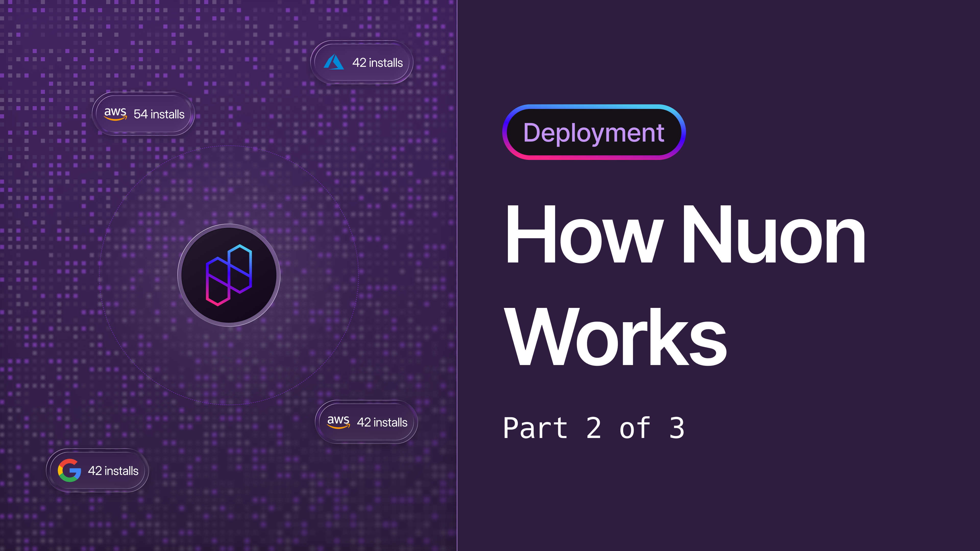This screenshot has height=551, width=980.
Task: Click the word 'Works' in the title
Action: coord(616,336)
